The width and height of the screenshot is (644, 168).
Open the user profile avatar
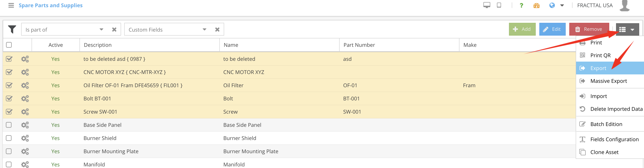click(624, 6)
